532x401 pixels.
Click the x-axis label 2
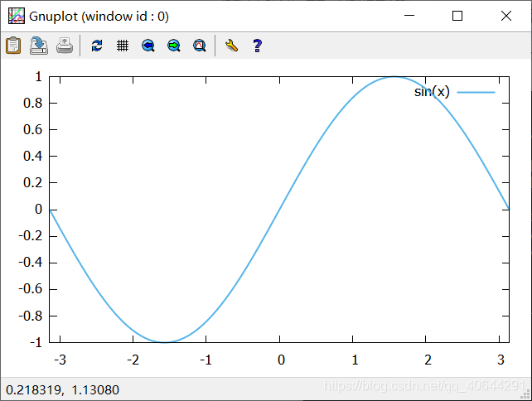pyautogui.click(x=428, y=360)
